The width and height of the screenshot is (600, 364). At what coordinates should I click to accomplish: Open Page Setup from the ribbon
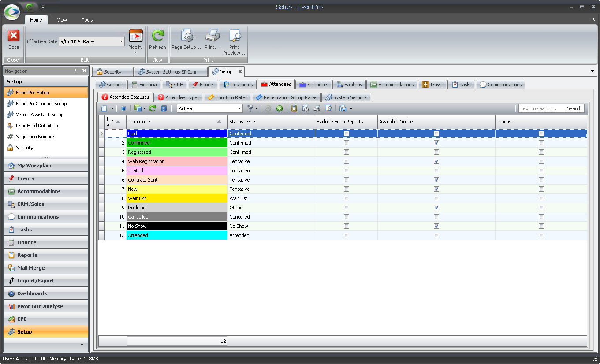click(x=186, y=40)
